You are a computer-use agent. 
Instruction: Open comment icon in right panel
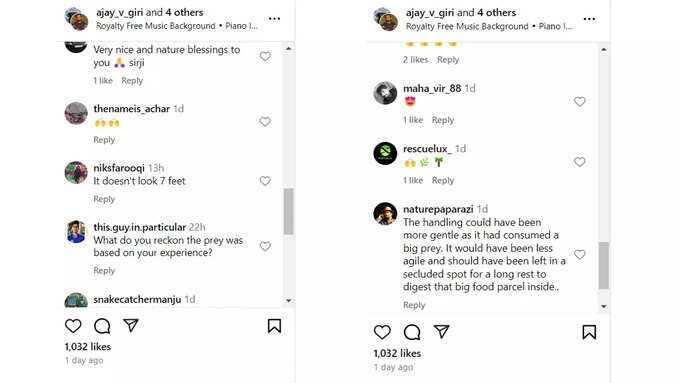tap(412, 332)
